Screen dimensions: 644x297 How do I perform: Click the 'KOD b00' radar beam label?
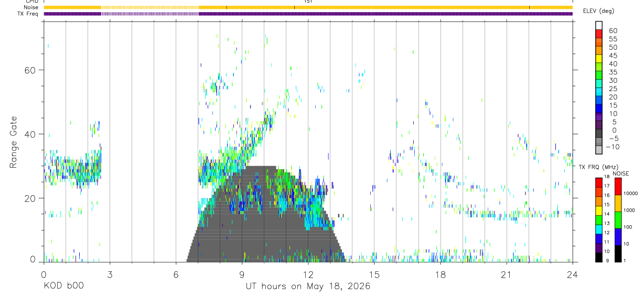tap(63, 287)
